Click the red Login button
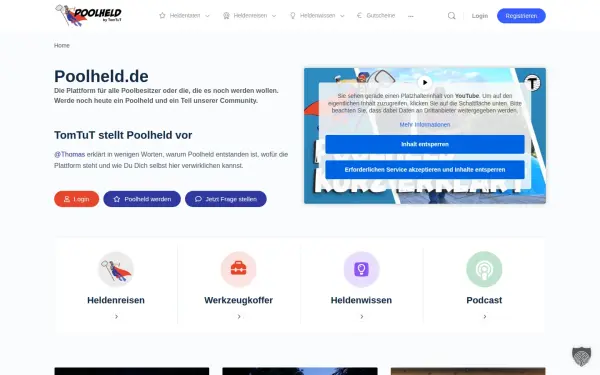The image size is (600, 375). 77,199
